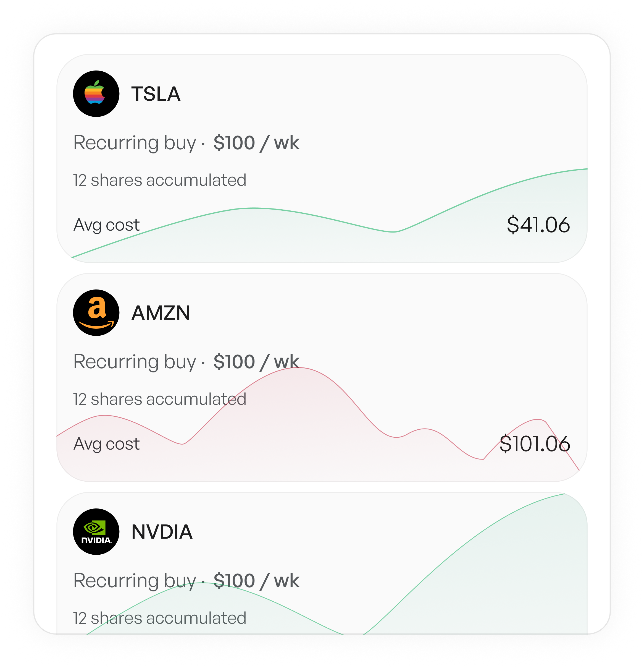Click TSLA 12 shares accumulated text
This screenshot has width=644, height=668.
click(x=159, y=180)
